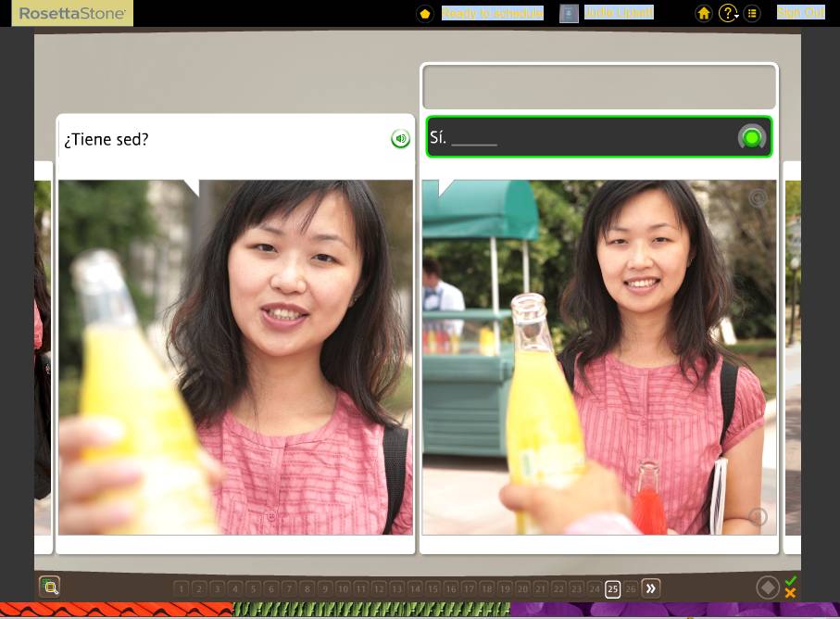Jump to screen 26 in progress bar
840x619 pixels.
pyautogui.click(x=631, y=589)
